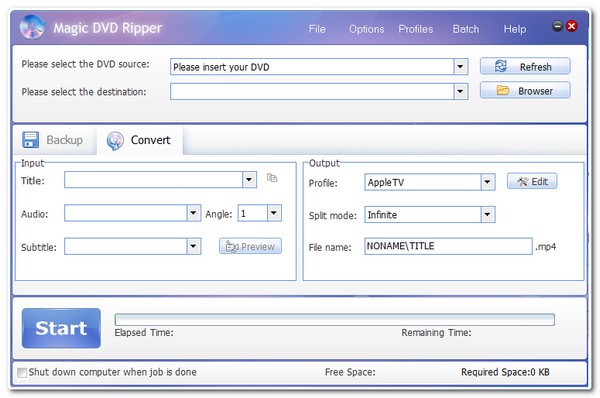Click the Preview button
The height and width of the screenshot is (398, 600).
point(250,246)
